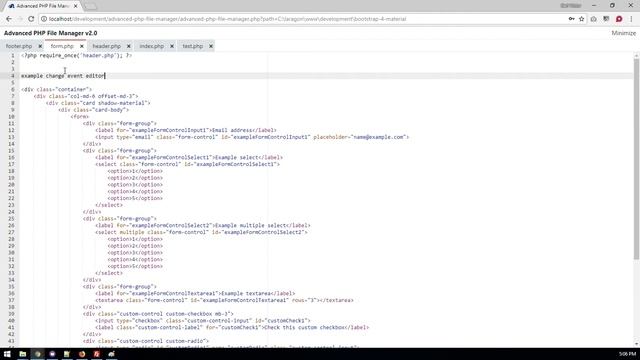This screenshot has width=640, height=360.
Task: Close the form.php tab
Action: click(x=82, y=46)
